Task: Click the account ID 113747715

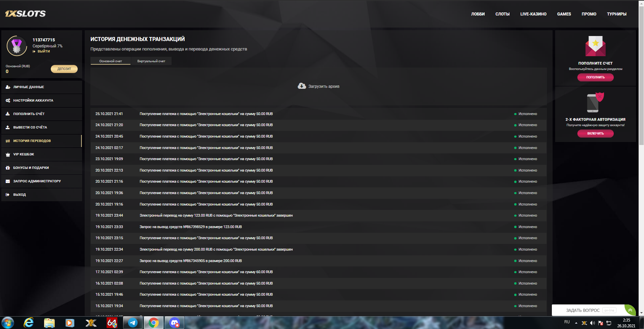Action: 44,40
